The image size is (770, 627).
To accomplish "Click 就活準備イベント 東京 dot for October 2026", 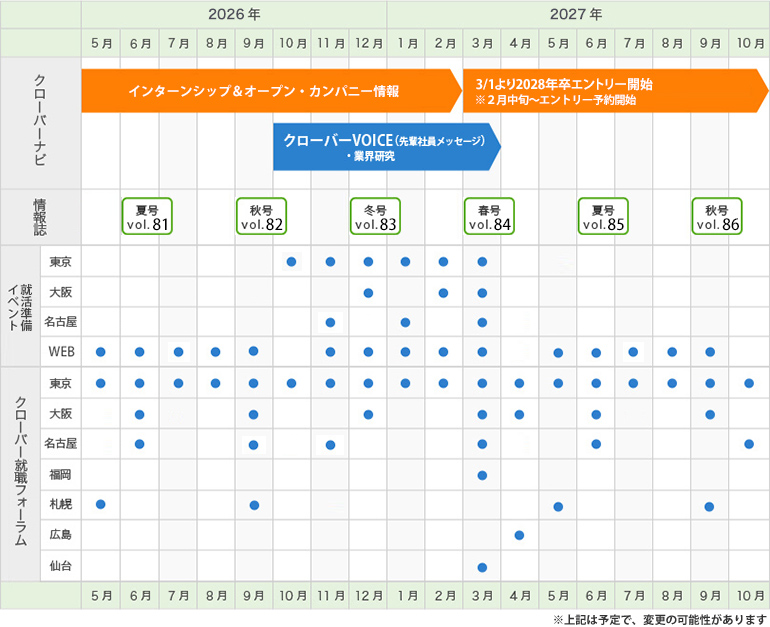I will (x=291, y=262).
